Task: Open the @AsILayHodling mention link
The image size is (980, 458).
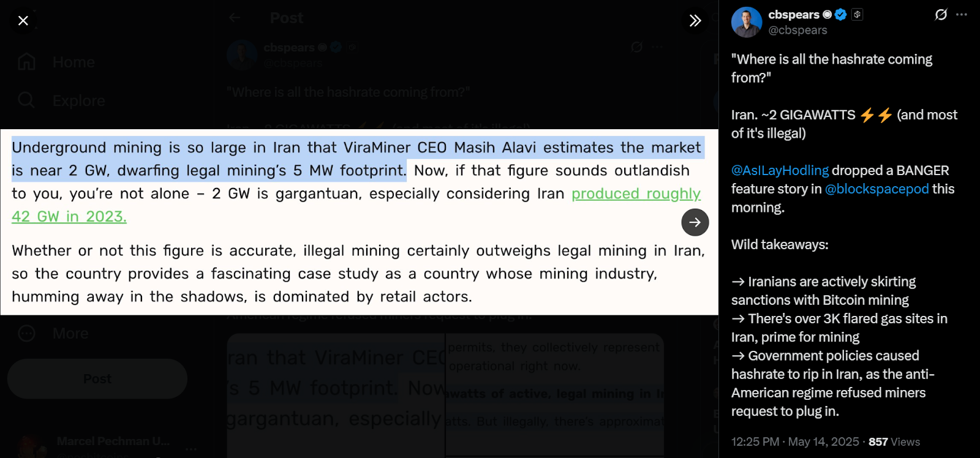Action: [780, 171]
